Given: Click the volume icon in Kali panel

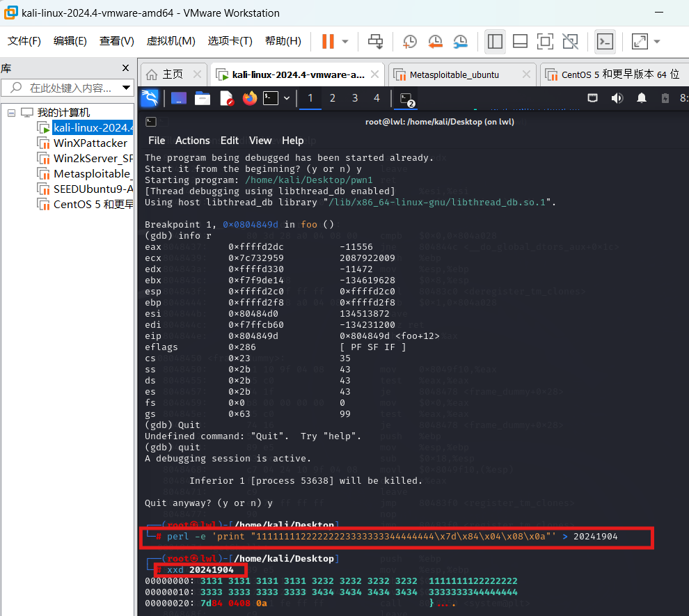Looking at the screenshot, I should tap(617, 98).
